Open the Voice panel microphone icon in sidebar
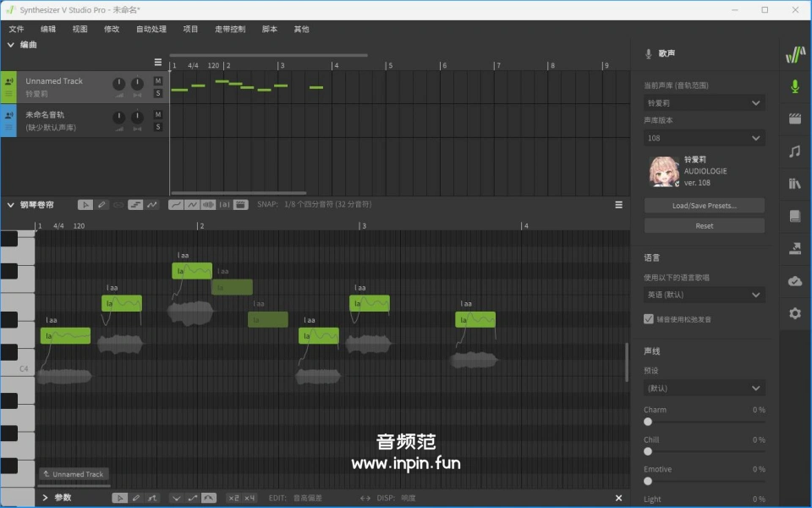Image resolution: width=812 pixels, height=508 pixels. tap(795, 86)
